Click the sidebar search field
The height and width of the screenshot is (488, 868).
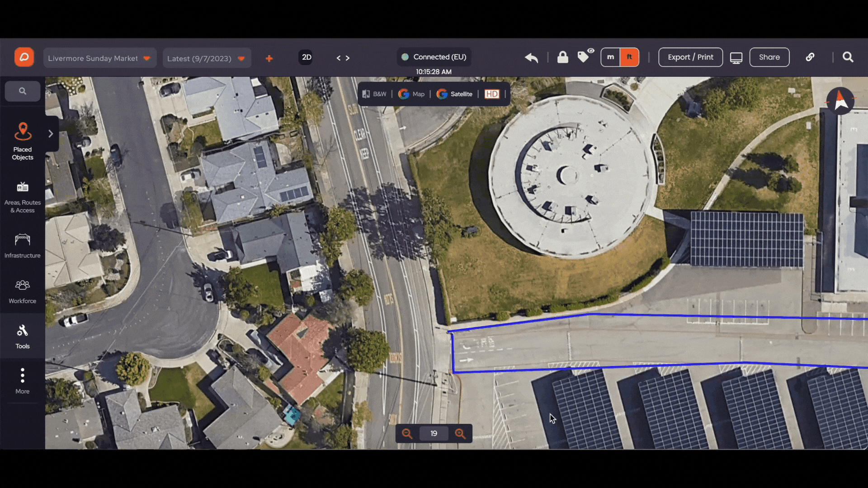coord(23,91)
